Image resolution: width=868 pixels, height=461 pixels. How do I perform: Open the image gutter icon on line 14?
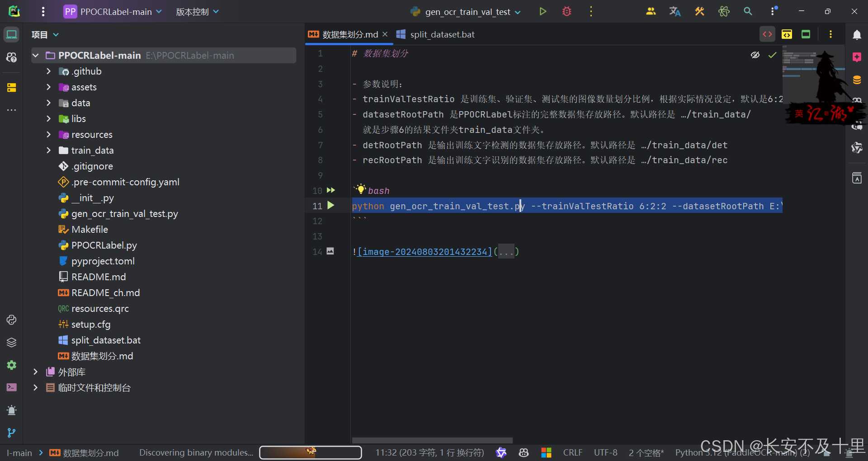coord(330,251)
